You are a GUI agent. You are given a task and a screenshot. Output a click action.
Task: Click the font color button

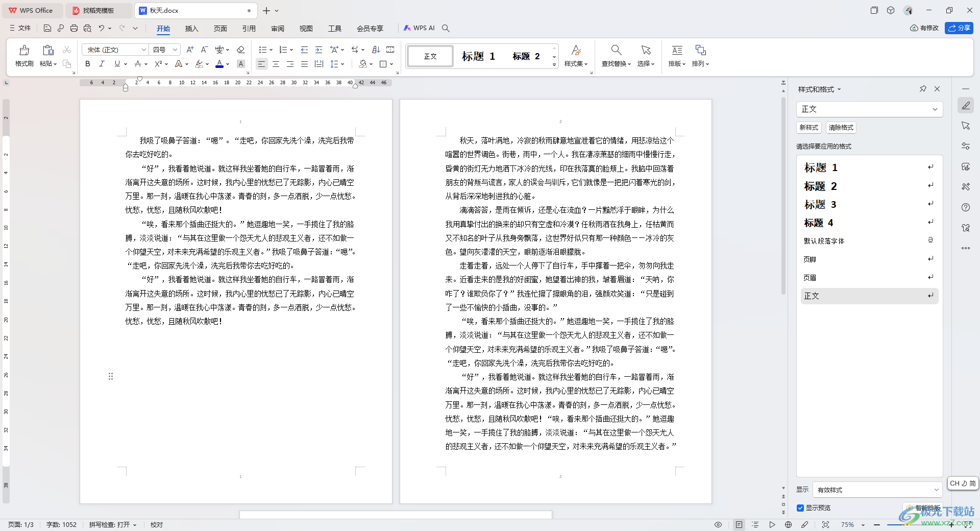(219, 64)
